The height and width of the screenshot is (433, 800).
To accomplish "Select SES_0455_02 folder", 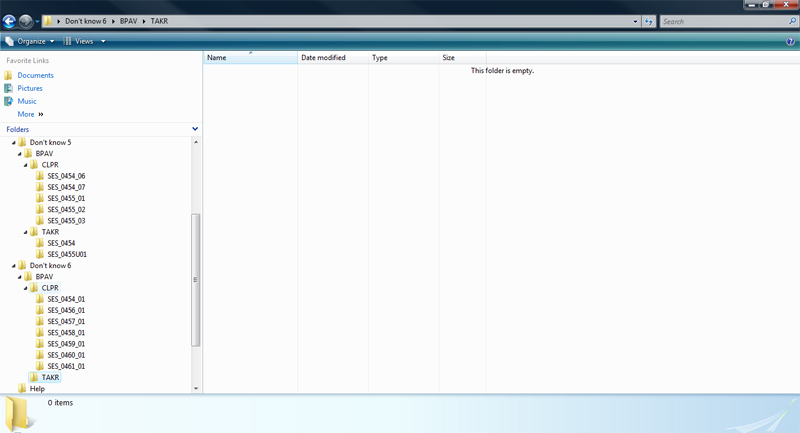I will pos(66,210).
